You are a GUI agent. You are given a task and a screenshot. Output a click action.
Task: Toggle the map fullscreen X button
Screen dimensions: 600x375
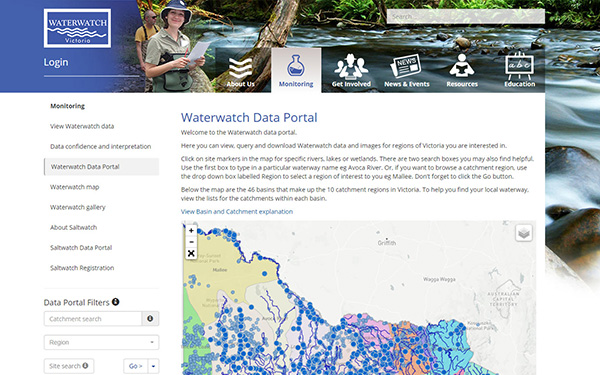(x=191, y=253)
